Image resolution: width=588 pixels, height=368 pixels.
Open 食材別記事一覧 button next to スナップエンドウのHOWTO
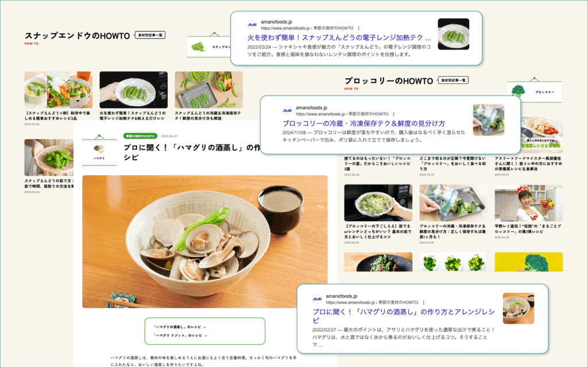150,35
